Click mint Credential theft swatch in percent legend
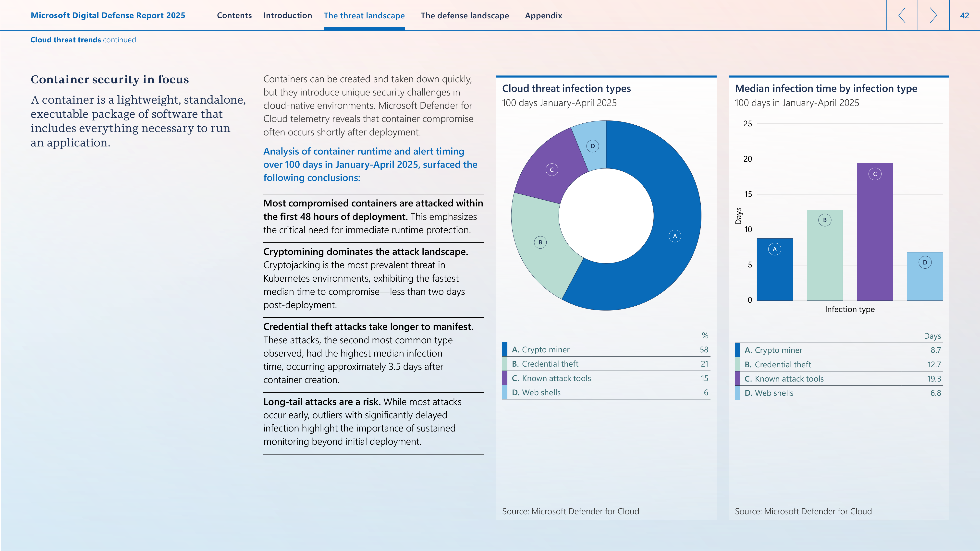 (x=504, y=364)
